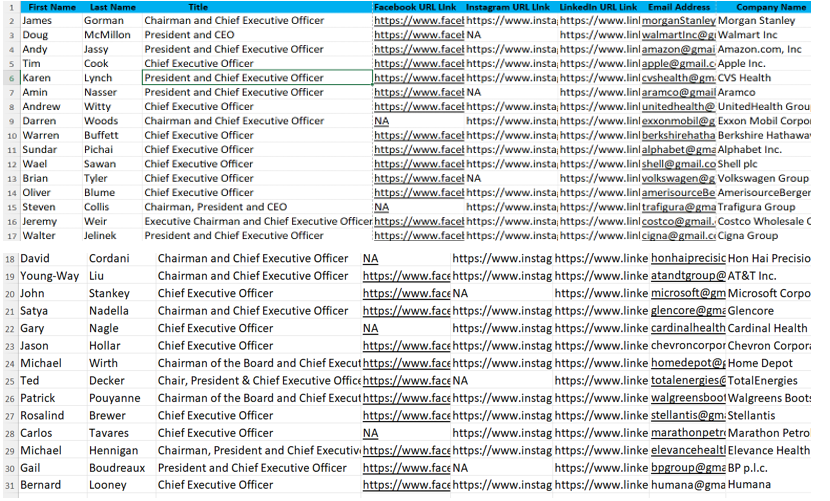The width and height of the screenshot is (830, 501).
Task: Select the 'First Name' column header
Action: (51, 7)
